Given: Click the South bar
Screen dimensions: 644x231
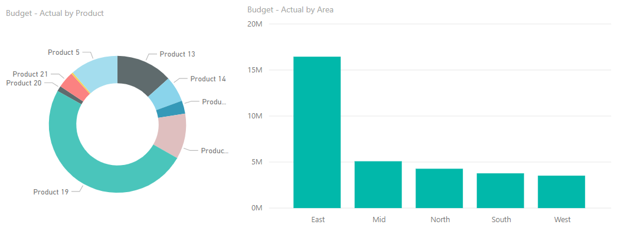Looking at the screenshot, I should (500, 191).
